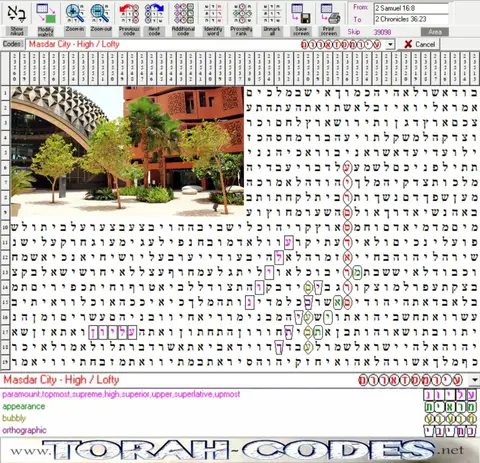This screenshot has height=463, width=480.
Task: Click the Cancel button
Action: pyautogui.click(x=419, y=44)
